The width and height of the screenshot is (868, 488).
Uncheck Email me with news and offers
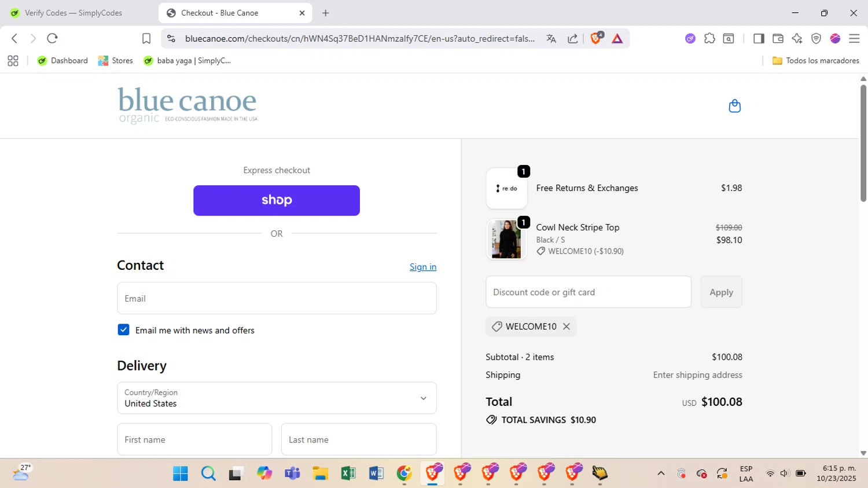123,330
